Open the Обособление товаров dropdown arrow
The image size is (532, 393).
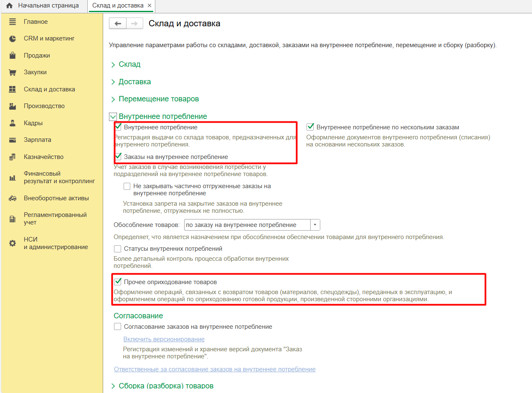pyautogui.click(x=315, y=225)
